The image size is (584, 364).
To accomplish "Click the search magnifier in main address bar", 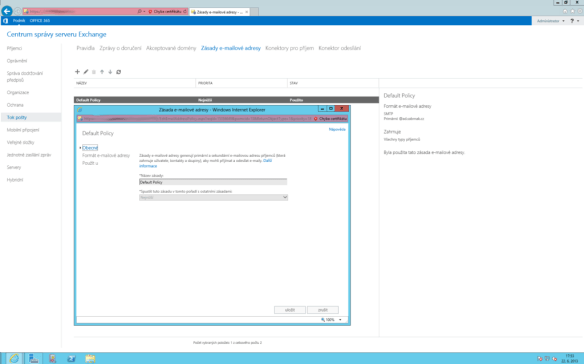I will (x=140, y=12).
